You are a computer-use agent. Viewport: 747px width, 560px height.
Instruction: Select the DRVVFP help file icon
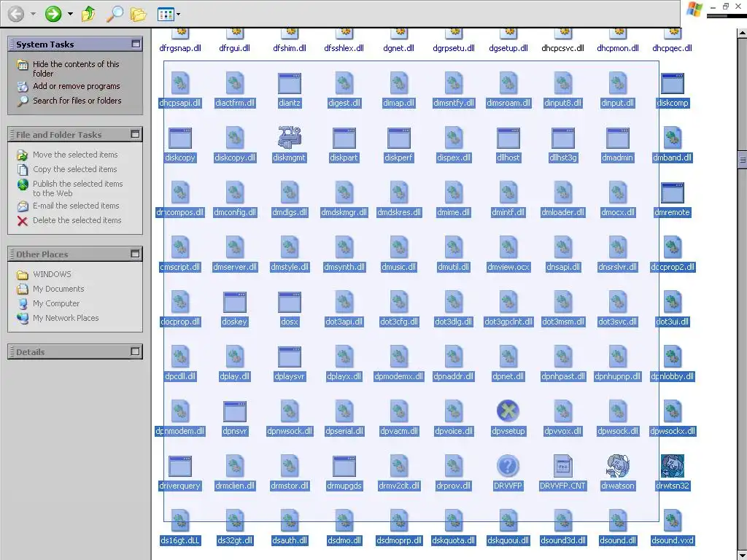pyautogui.click(x=508, y=466)
